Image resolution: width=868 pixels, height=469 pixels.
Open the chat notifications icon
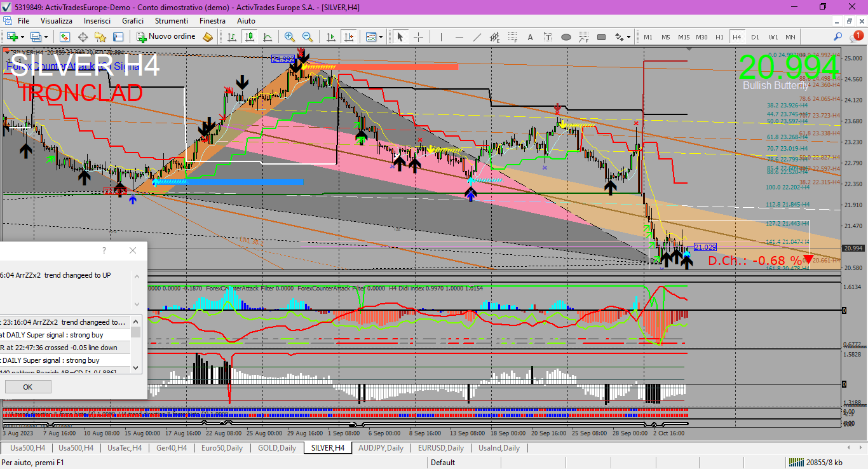(x=855, y=37)
